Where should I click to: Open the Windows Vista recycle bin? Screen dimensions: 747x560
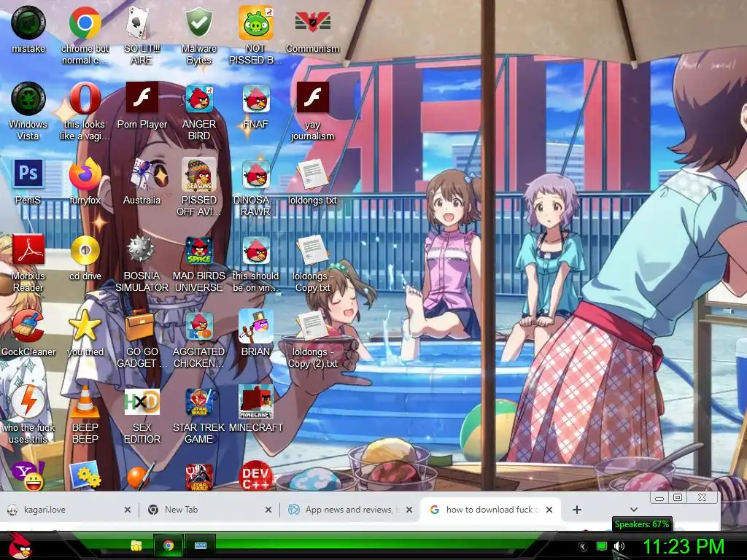pos(28,112)
